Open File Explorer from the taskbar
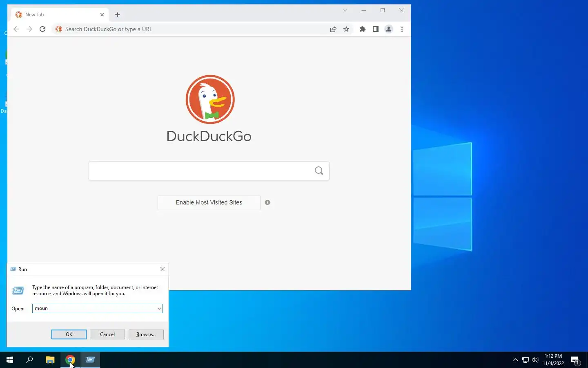The image size is (588, 368). pos(50,360)
